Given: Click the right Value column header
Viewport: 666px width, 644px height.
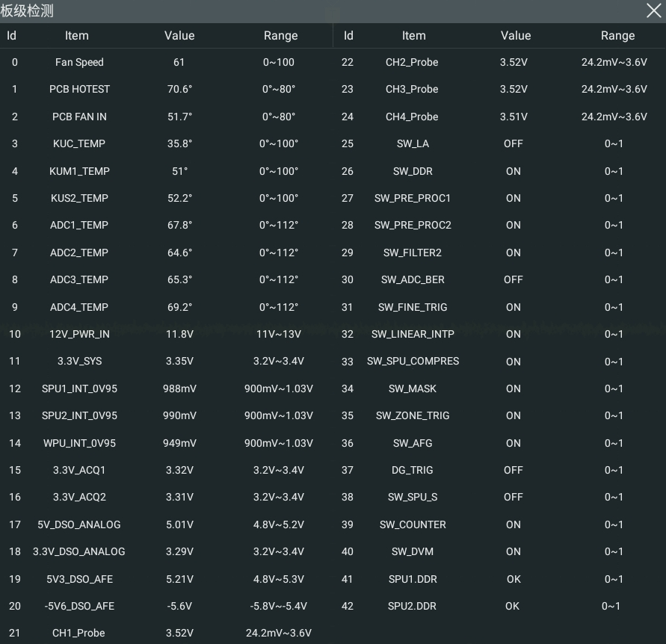Looking at the screenshot, I should click(x=516, y=36).
